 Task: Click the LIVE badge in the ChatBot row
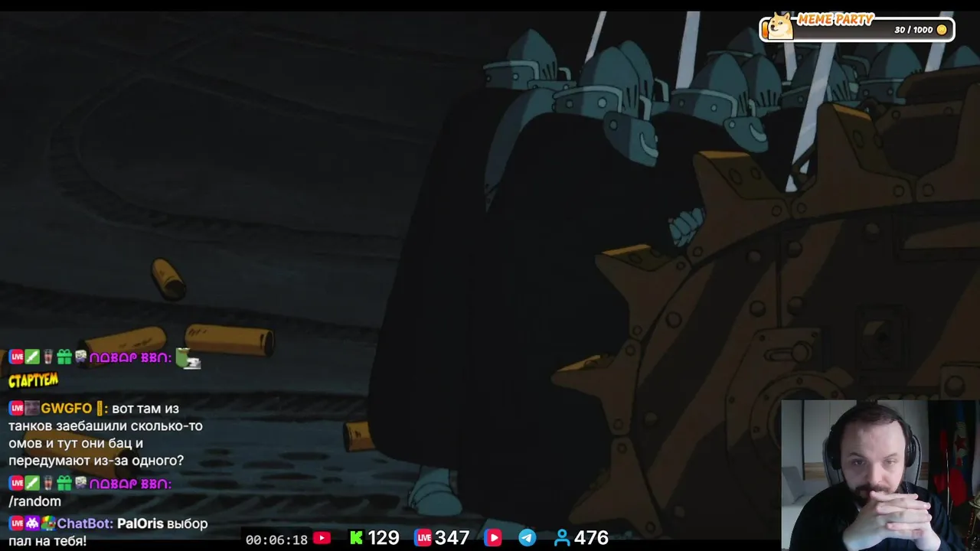pyautogui.click(x=16, y=523)
